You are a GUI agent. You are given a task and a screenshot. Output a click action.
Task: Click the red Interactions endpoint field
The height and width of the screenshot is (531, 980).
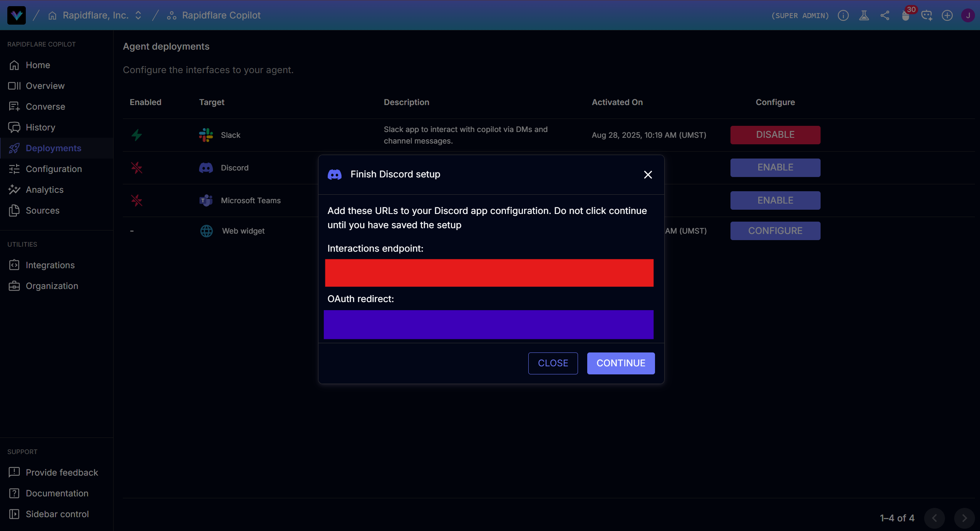point(489,273)
